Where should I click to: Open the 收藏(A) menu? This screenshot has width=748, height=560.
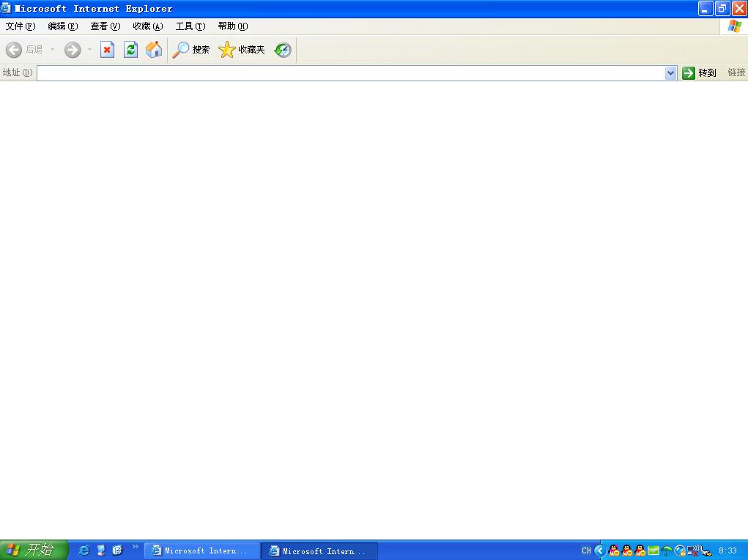[x=148, y=26]
